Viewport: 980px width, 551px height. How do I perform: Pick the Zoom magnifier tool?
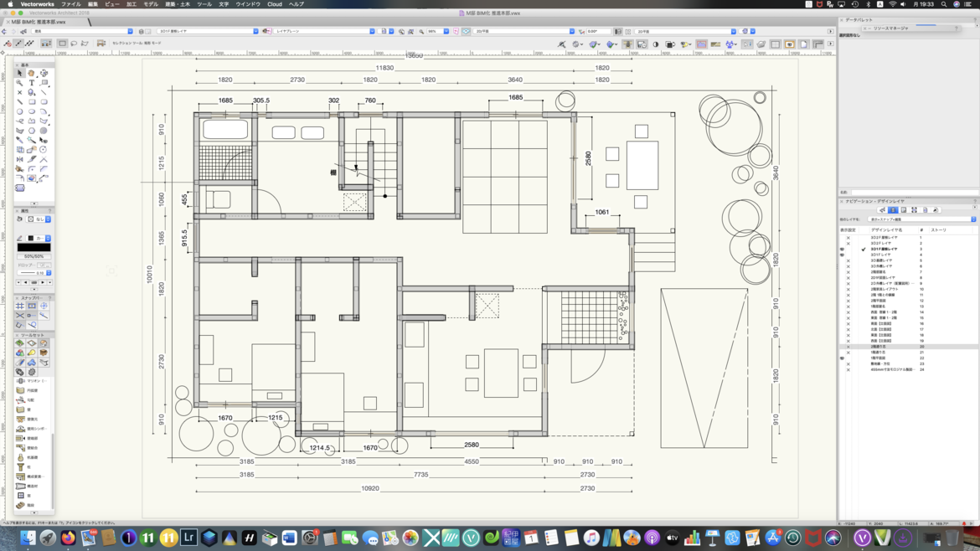(x=19, y=83)
